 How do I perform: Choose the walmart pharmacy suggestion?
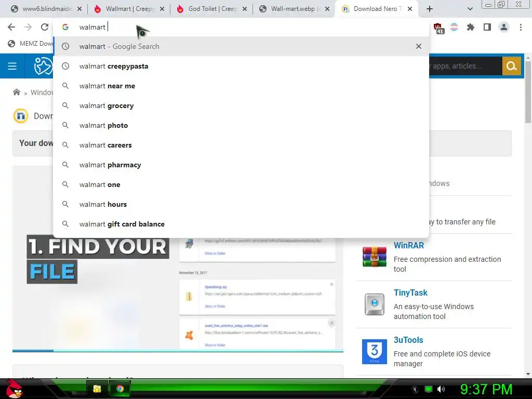click(x=241, y=165)
